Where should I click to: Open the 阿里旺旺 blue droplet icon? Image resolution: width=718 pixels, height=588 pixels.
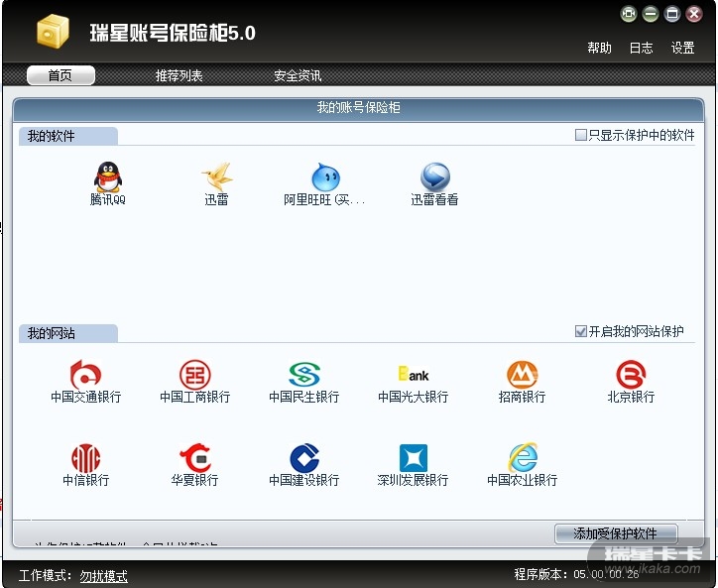click(x=325, y=176)
